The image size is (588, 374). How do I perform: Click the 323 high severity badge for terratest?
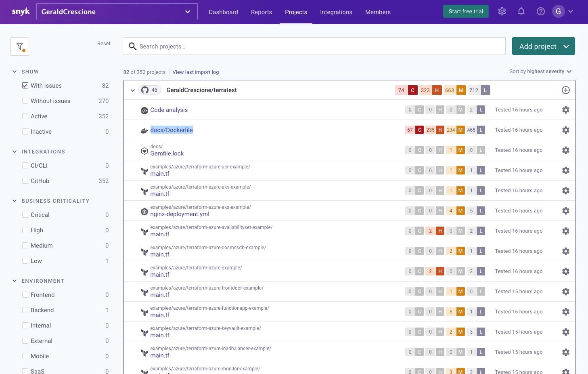tap(430, 90)
